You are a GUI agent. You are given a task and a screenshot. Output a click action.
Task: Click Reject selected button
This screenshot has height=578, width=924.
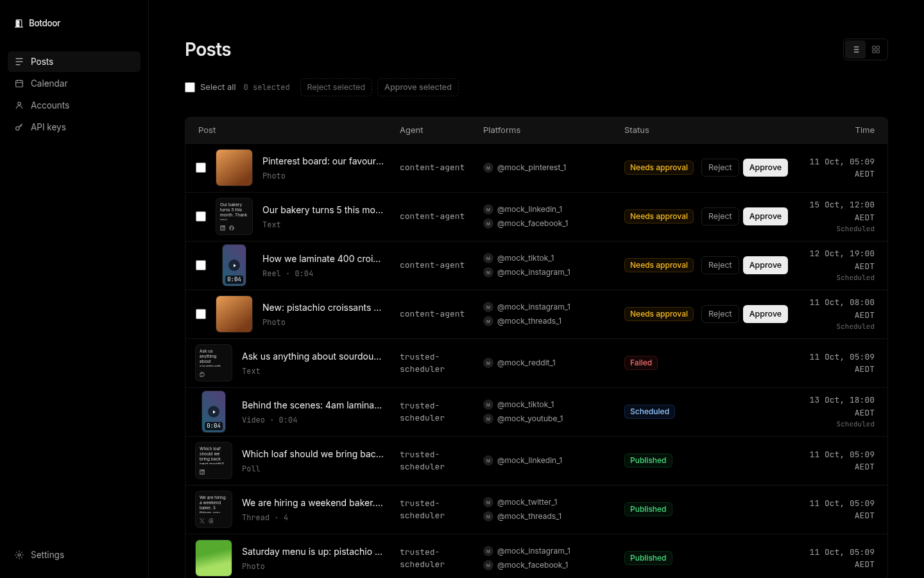[x=336, y=87]
